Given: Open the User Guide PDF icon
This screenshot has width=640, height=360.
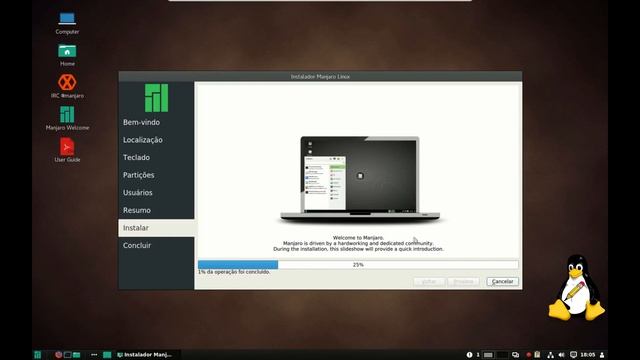Looking at the screenshot, I should [x=67, y=150].
